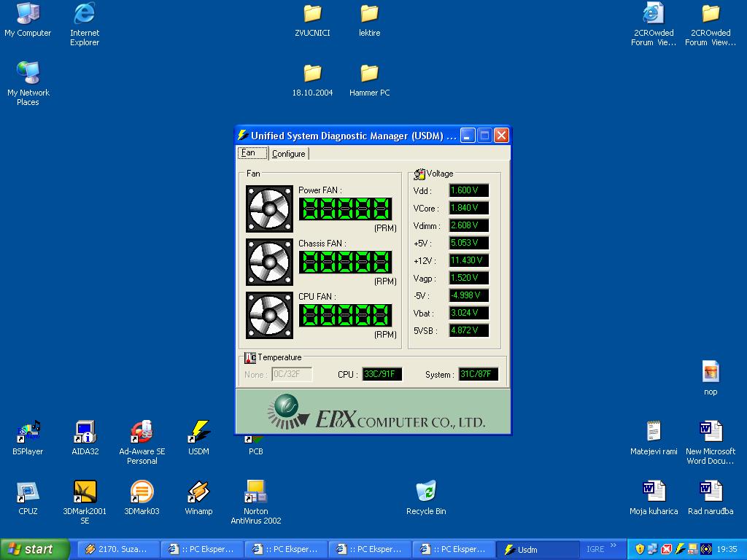Click the taskbar clock showing 19:35

pyautogui.click(x=727, y=549)
